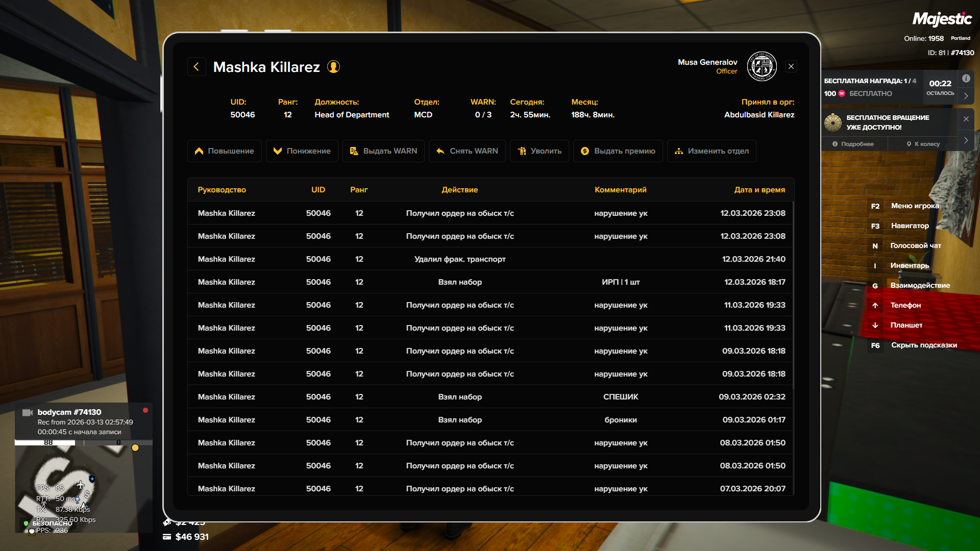Image resolution: width=980 pixels, height=551 pixels.
Task: Click the fortune wheel spin icon
Action: point(833,122)
